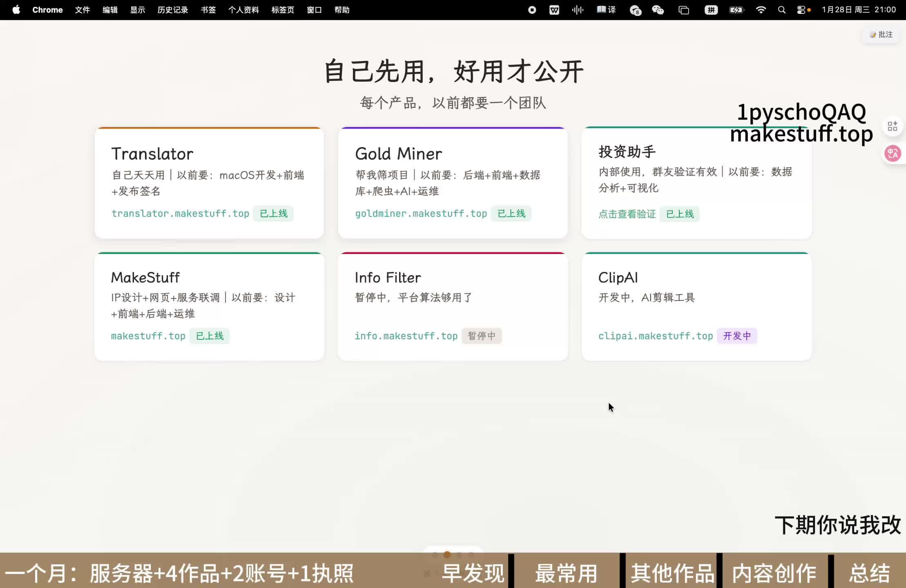Open WeChat from the menu bar
This screenshot has width=906, height=588.
(658, 9)
